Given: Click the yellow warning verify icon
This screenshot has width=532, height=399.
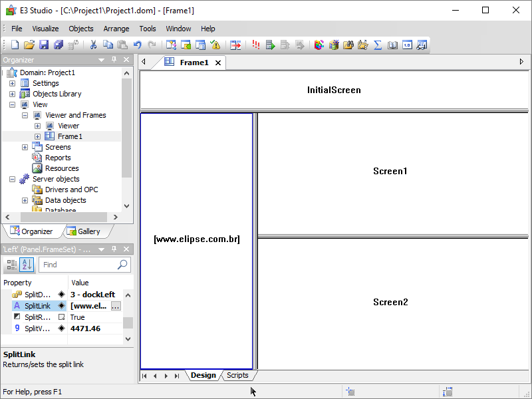Looking at the screenshot, I should pos(215,45).
